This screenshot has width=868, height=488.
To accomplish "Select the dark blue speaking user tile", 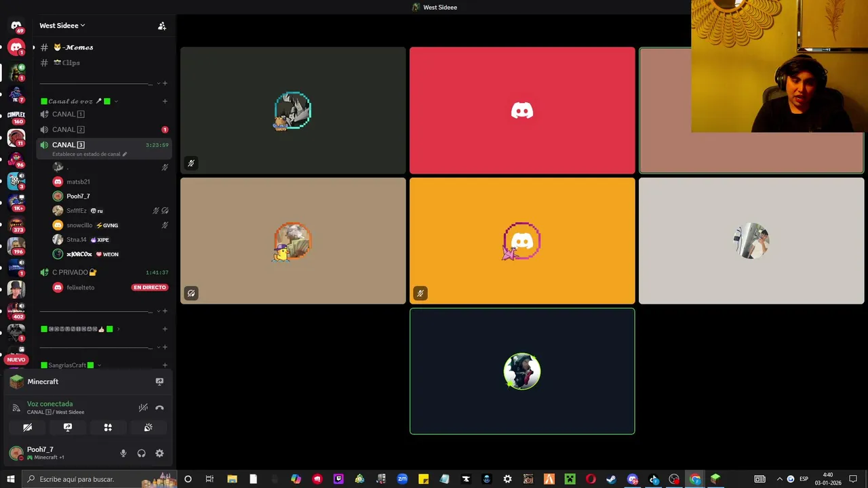I will (x=522, y=371).
